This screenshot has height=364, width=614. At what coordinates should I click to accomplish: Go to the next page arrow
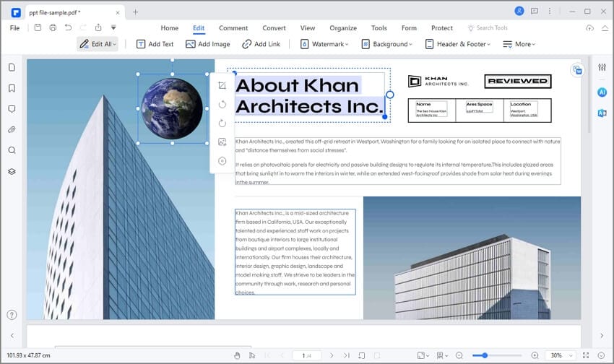(332, 355)
